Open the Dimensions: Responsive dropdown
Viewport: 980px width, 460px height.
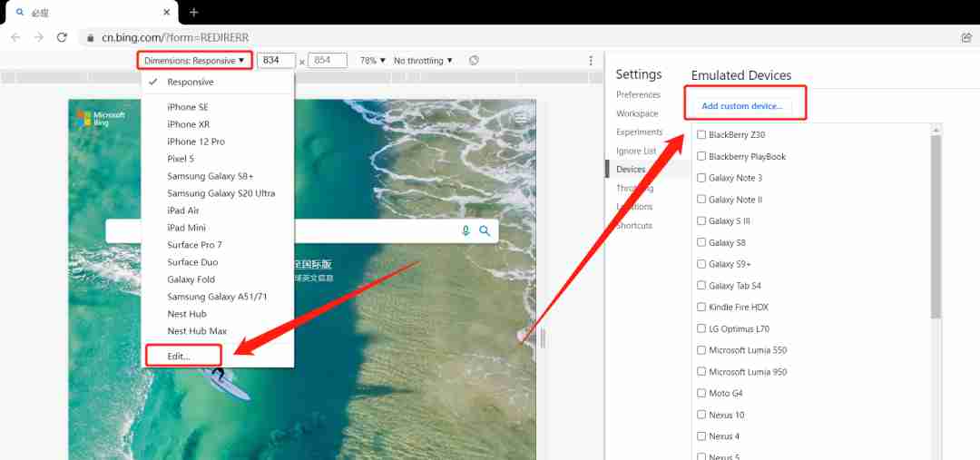[x=194, y=61]
